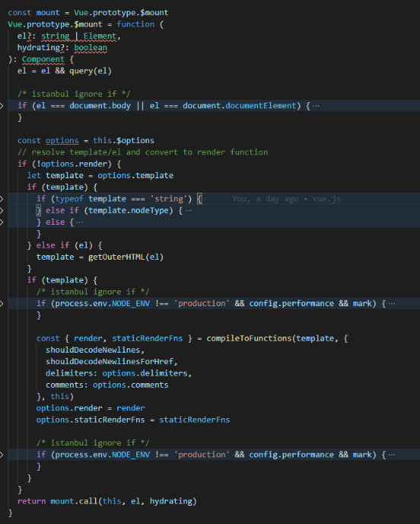The width and height of the screenshot is (420, 524).
Task: Click 'getOuterHTML(el)' call
Action: tap(126, 257)
